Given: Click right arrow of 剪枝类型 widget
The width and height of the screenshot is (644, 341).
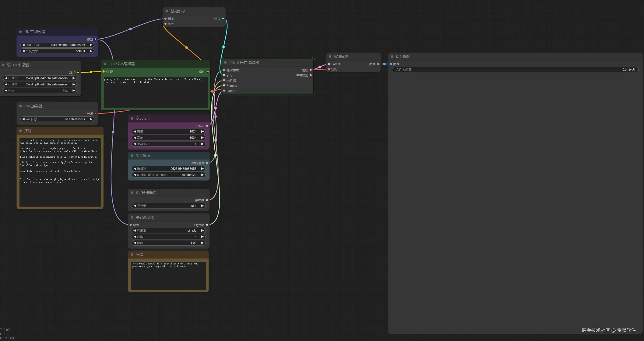Looking at the screenshot, I should [x=91, y=51].
